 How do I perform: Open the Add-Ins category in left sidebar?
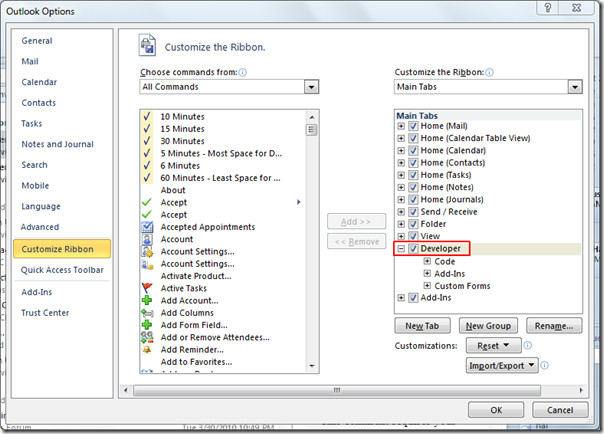[x=37, y=292]
